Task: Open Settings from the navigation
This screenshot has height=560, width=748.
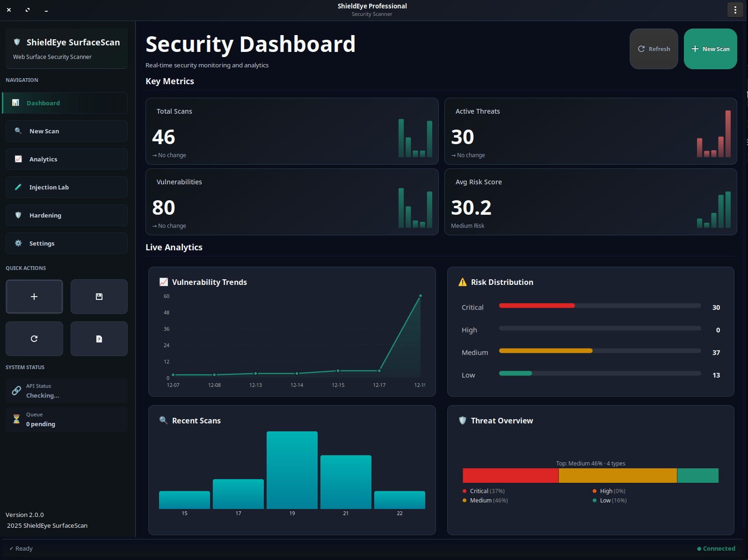Action: click(x=66, y=243)
